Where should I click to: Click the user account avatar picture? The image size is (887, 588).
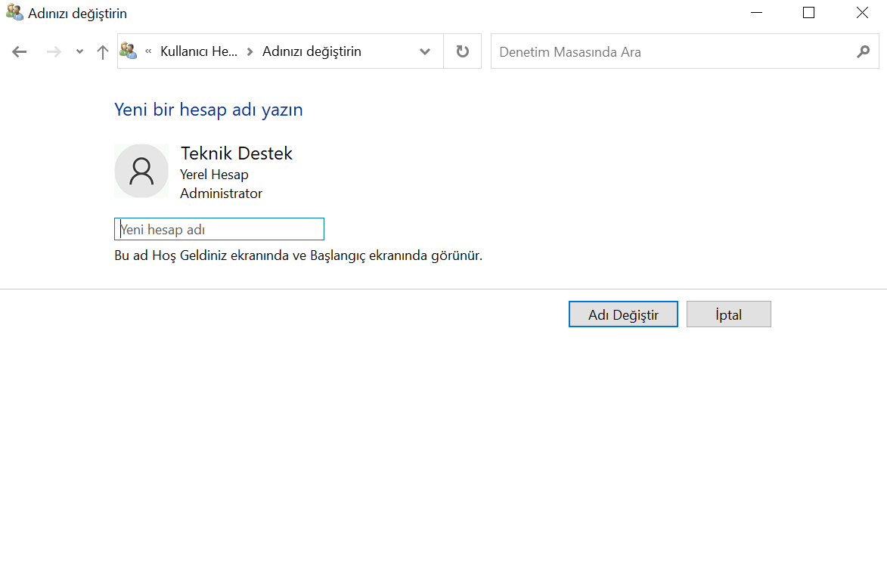coord(141,171)
